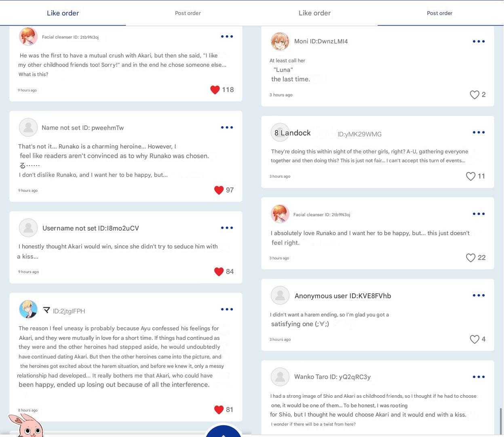The height and width of the screenshot is (437, 504).
Task: Click the right-side vertical scrollbar
Action: 501,421
